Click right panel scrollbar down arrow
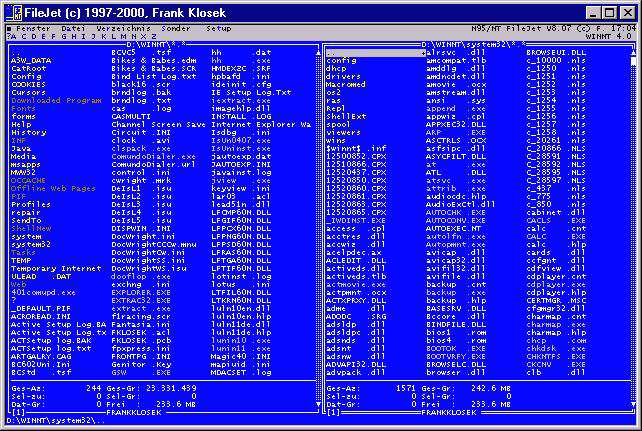 tap(633, 404)
